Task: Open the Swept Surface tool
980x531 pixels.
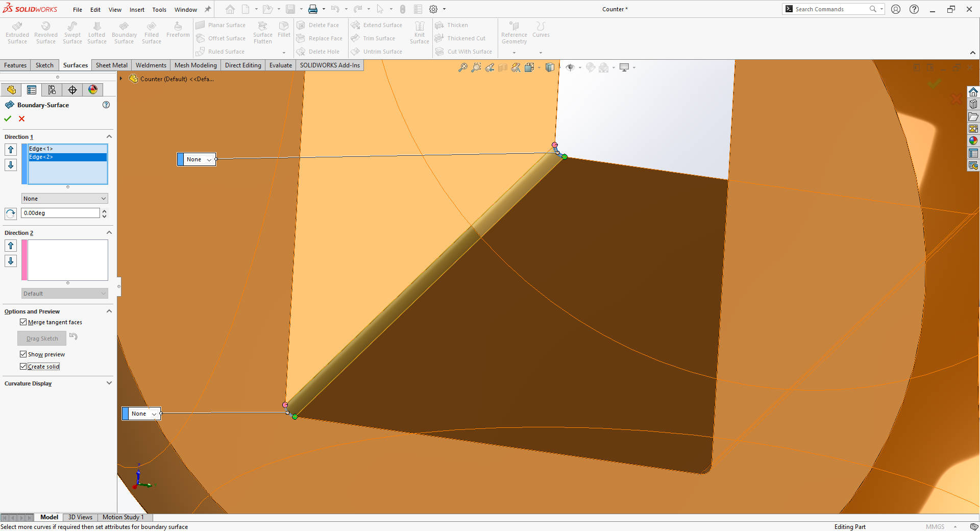Action: 72,32
